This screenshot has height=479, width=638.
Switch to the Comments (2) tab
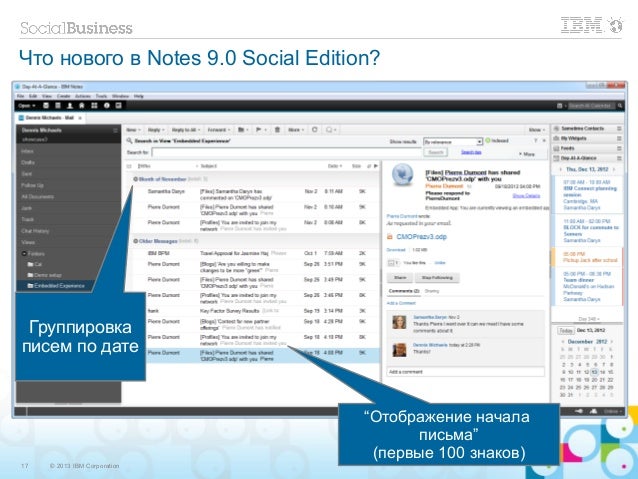point(404,291)
